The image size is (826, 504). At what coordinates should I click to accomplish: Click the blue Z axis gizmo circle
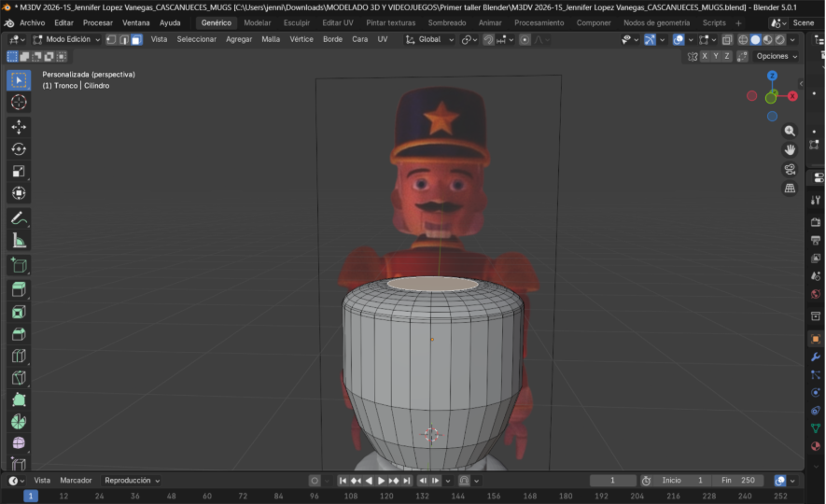[772, 76]
